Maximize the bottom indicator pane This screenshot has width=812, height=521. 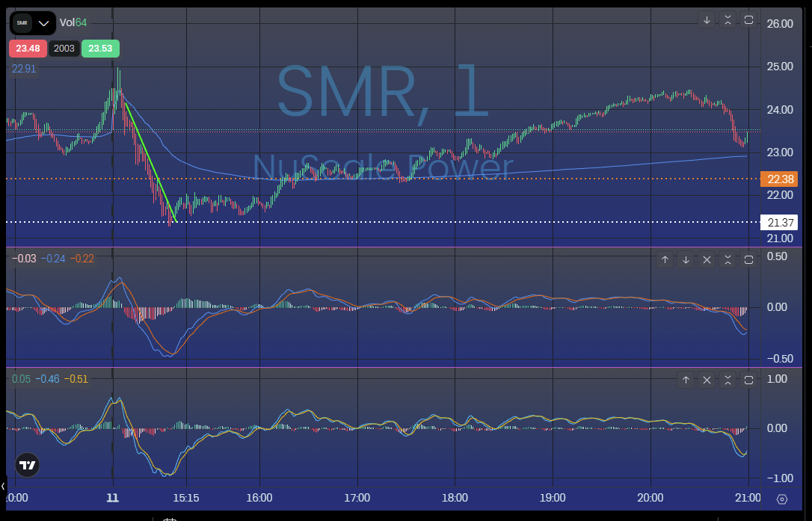(748, 380)
